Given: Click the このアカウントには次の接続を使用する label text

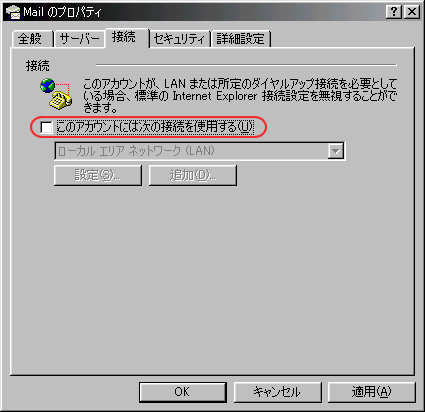Looking at the screenshot, I should coord(155,127).
